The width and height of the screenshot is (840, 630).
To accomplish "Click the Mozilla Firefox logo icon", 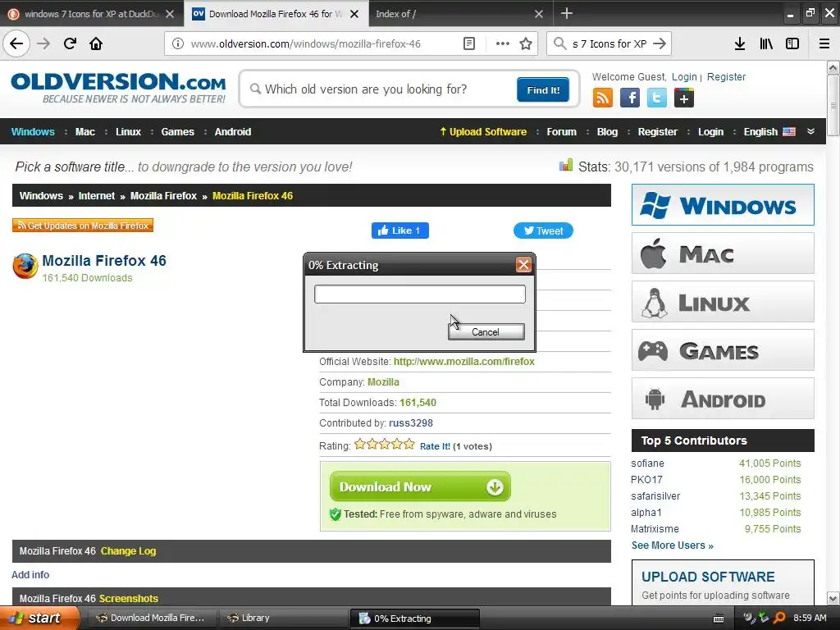I will tap(25, 267).
